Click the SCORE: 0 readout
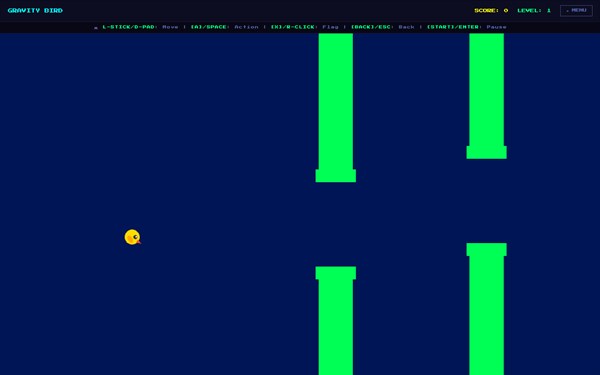 coord(491,10)
